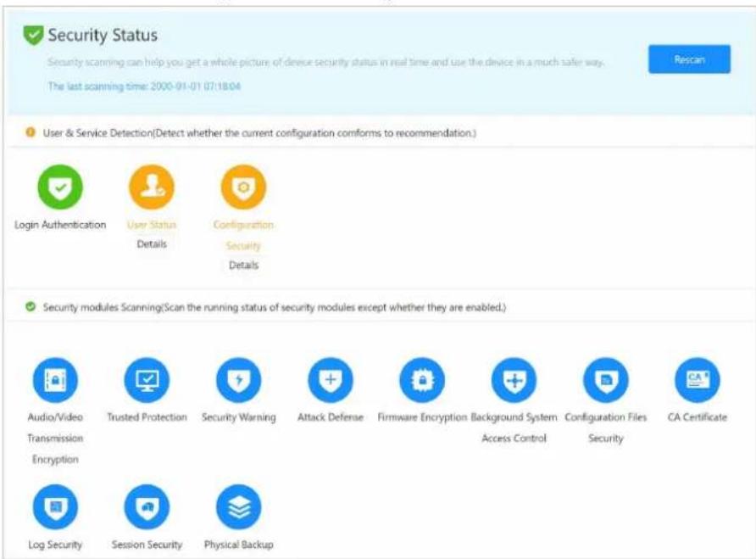Open Details under User Status
This screenshot has height=559, width=756.
click(152, 244)
